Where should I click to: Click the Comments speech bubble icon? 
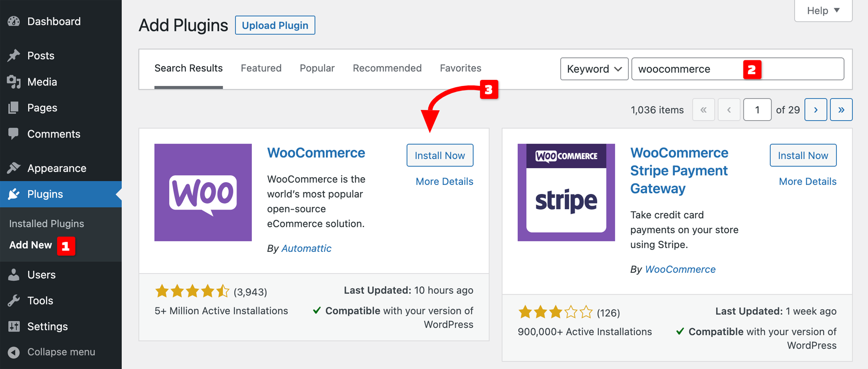(x=14, y=134)
